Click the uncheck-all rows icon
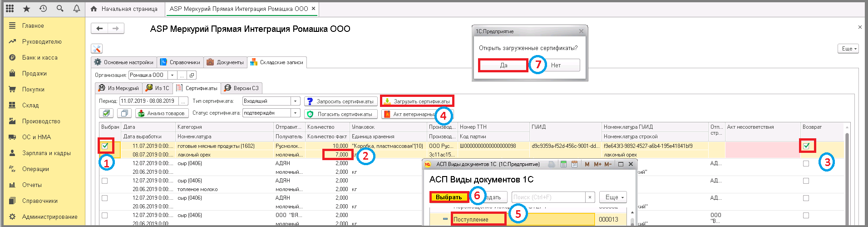868x227 pixels. (124, 113)
